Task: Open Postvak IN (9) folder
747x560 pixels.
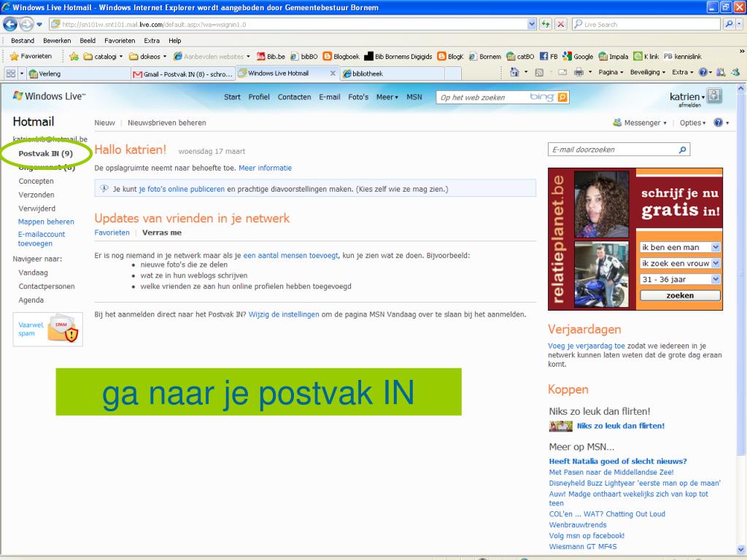Action: (x=46, y=153)
